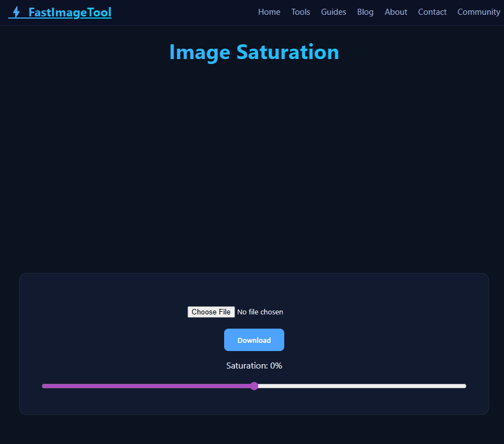Click the Image Saturation heading
Viewport: 504px width, 444px height.
254,52
